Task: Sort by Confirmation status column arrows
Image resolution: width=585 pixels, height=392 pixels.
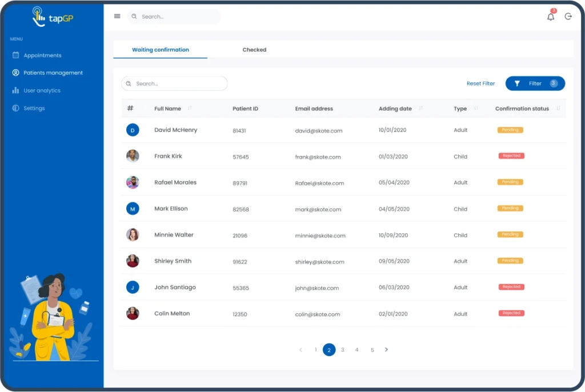Action: [558, 109]
